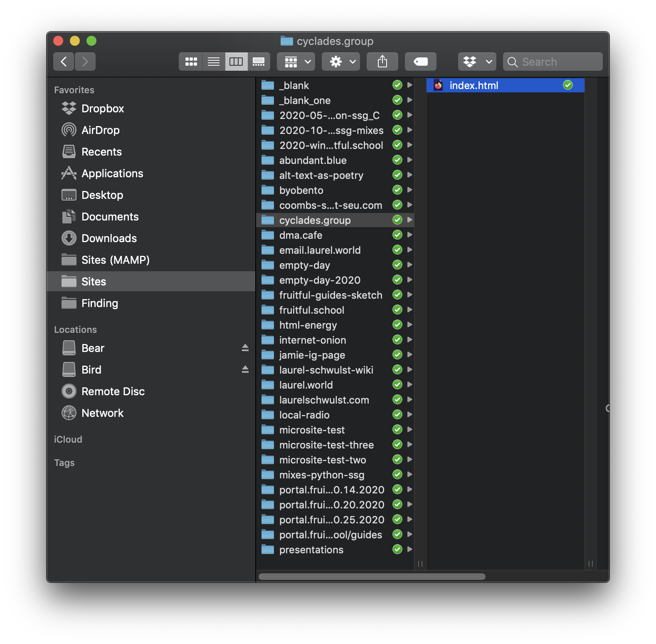Open AirDrop from the sidebar

click(100, 130)
